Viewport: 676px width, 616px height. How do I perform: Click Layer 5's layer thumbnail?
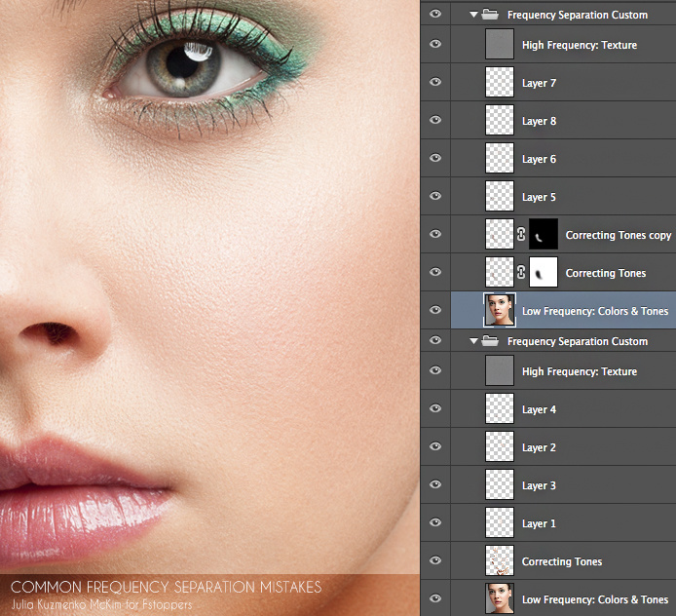point(500,196)
